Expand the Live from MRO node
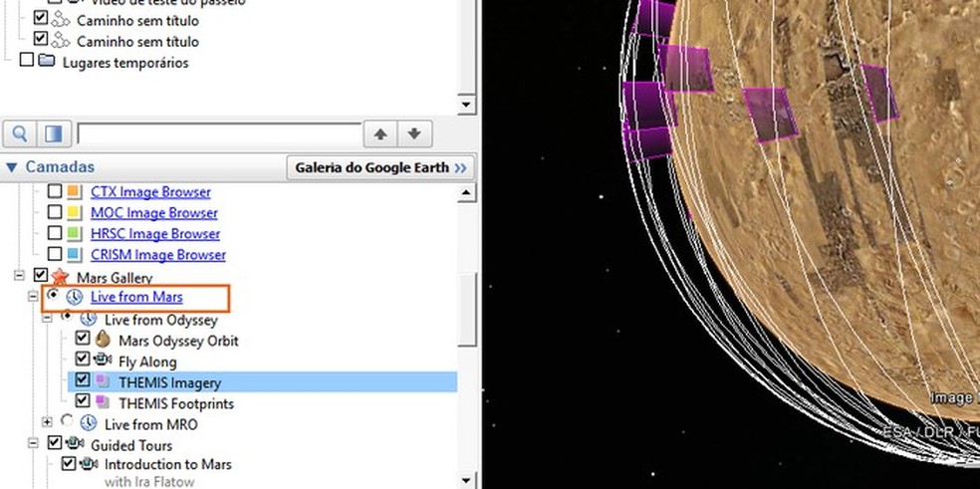The image size is (980, 489). [x=47, y=424]
